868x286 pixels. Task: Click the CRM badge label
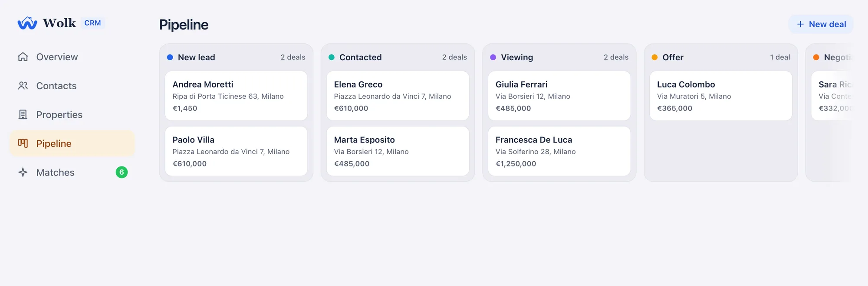[92, 23]
